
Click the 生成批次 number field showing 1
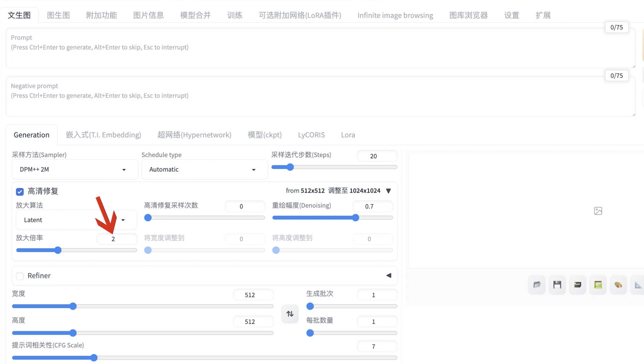(377, 295)
